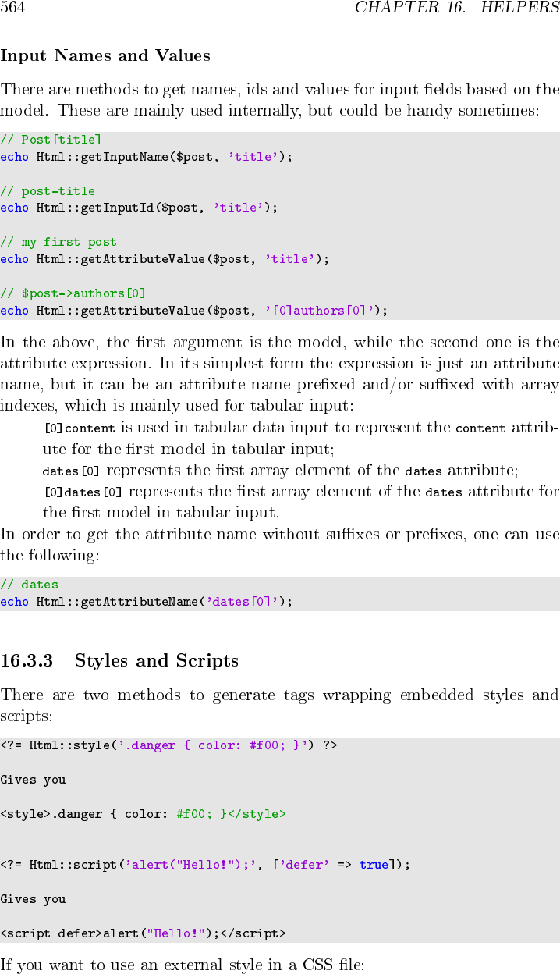This screenshot has height=974, width=560.
Task: Click 'There are methods to get names' sentence
Action: (x=280, y=100)
